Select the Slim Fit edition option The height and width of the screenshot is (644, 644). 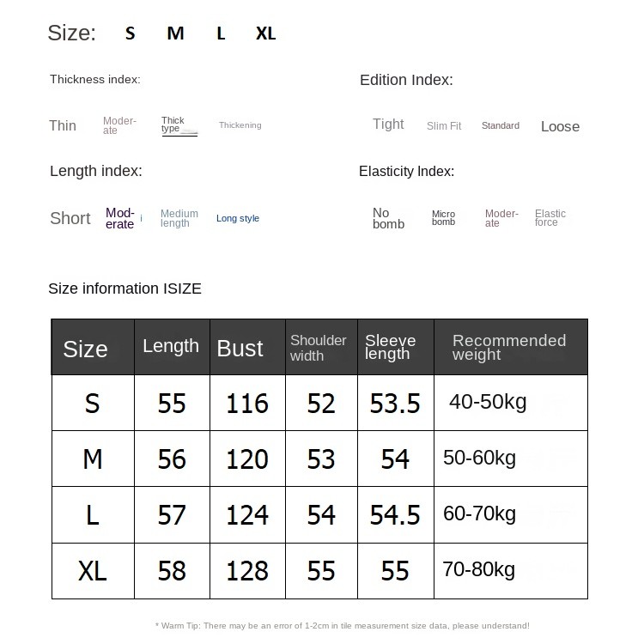point(444,126)
